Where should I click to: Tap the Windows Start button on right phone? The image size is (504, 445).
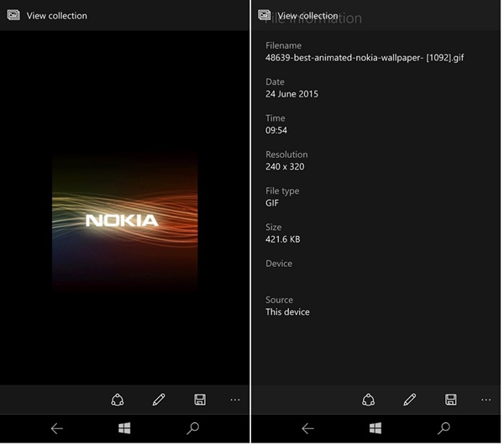pyautogui.click(x=375, y=428)
